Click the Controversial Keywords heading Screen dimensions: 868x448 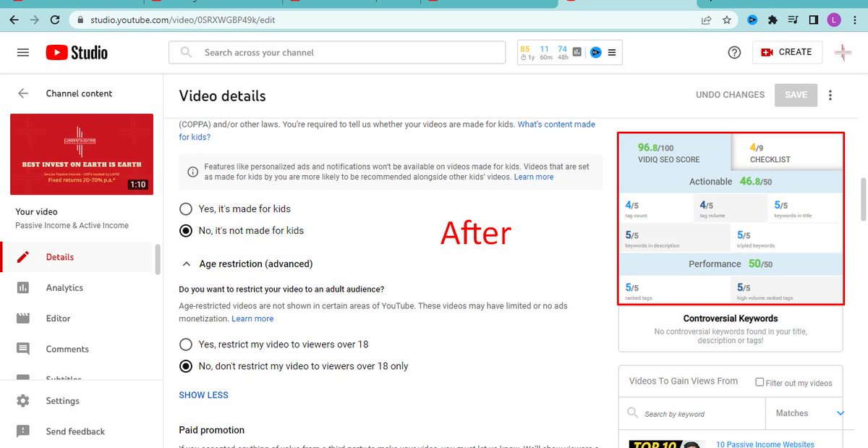click(x=731, y=318)
